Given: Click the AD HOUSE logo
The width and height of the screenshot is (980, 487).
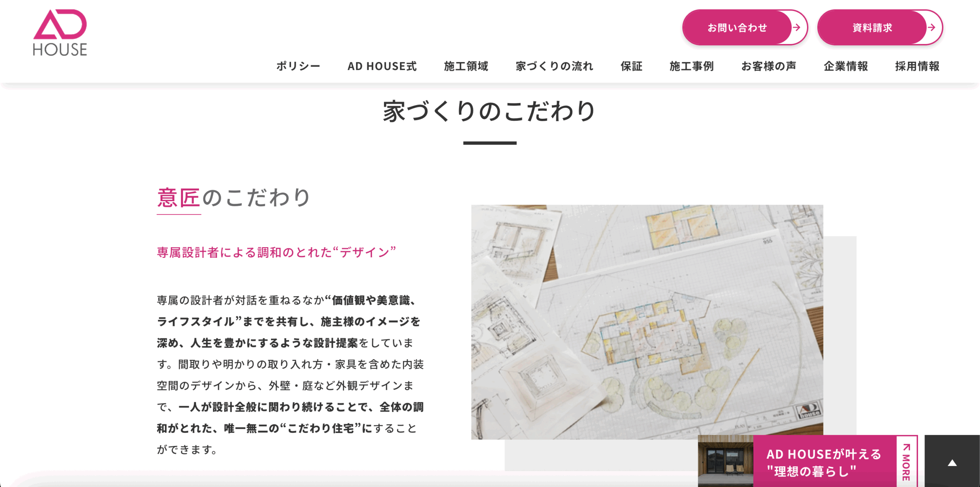Looking at the screenshot, I should 60,33.
